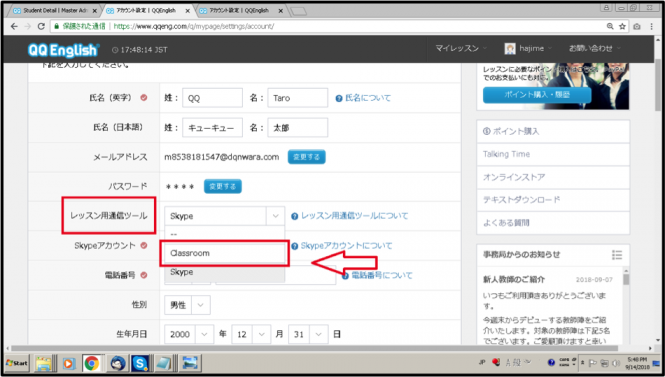Screen dimensions: 665x377
Task: Switch to the third QQEnglish browser tab
Action: pos(240,11)
